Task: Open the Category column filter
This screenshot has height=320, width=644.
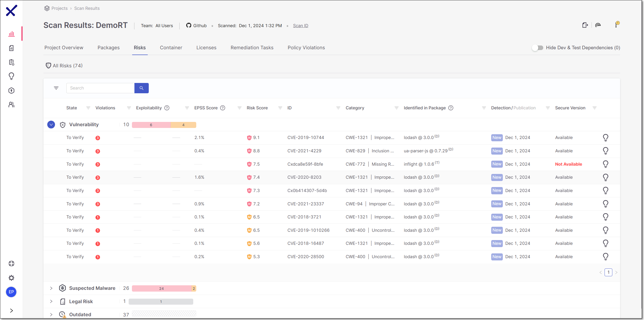Action: [397, 108]
